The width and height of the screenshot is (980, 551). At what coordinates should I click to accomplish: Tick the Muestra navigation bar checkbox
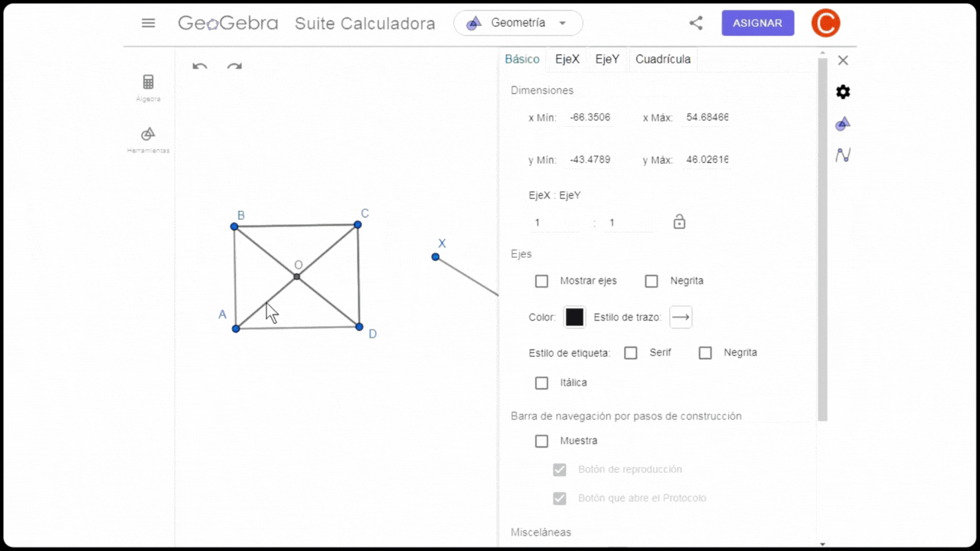(542, 441)
